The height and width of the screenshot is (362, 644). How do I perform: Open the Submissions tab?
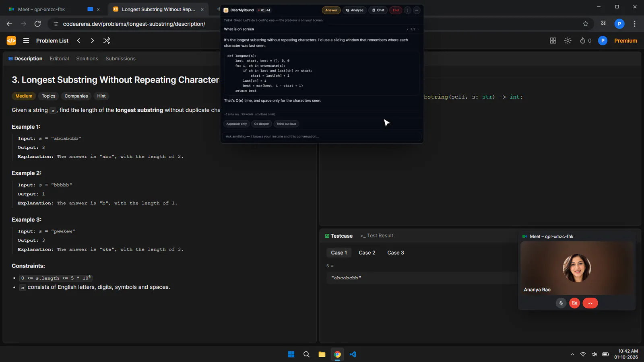click(120, 59)
